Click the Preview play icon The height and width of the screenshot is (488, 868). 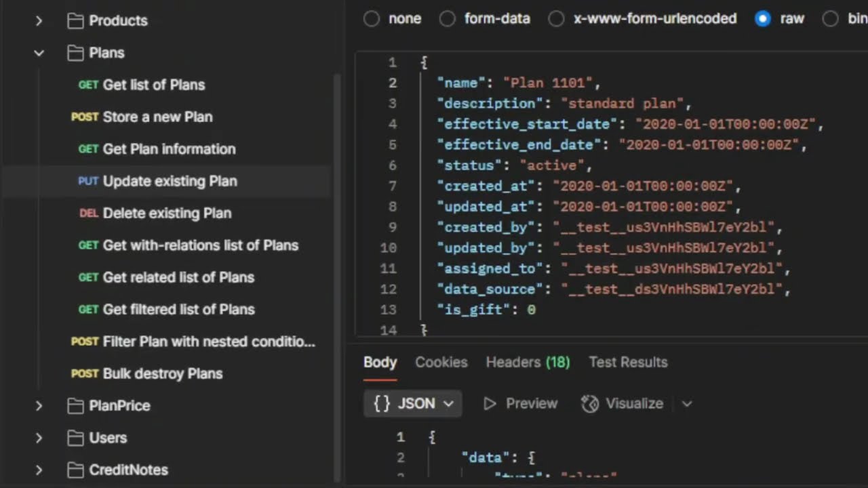point(490,404)
